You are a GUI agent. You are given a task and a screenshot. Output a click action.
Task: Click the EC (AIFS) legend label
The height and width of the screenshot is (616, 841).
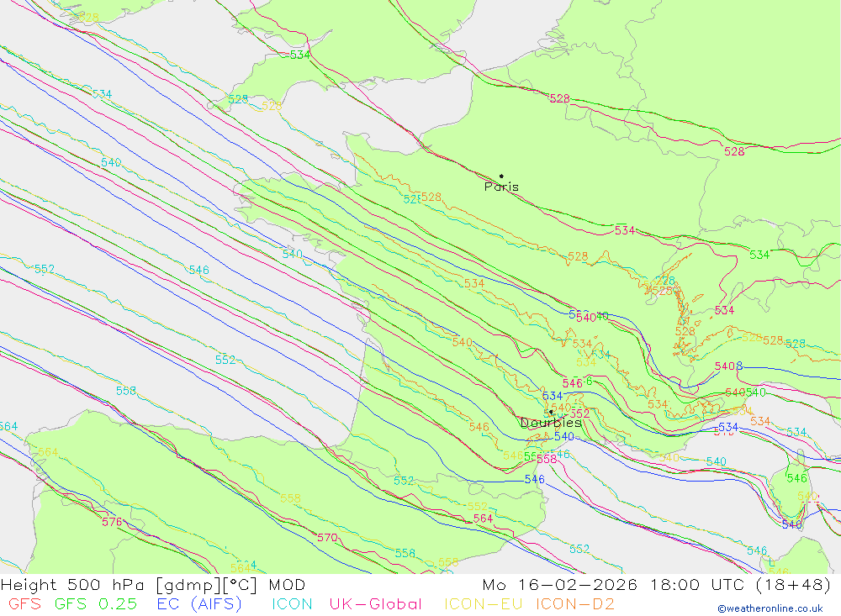(199, 604)
